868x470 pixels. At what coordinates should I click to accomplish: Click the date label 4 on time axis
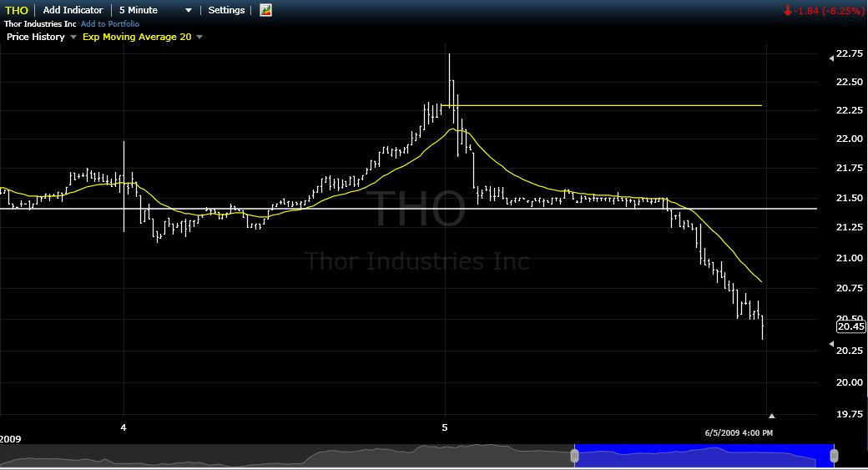[x=124, y=427]
